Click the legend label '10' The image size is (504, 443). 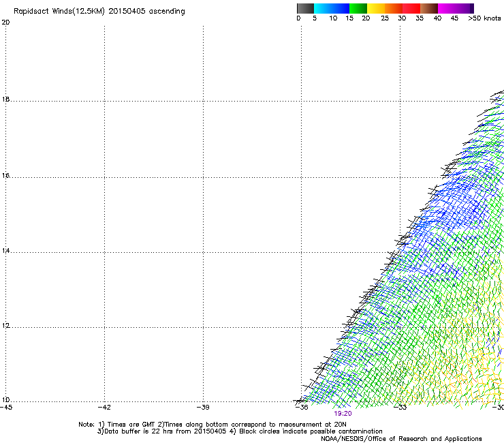pos(333,18)
